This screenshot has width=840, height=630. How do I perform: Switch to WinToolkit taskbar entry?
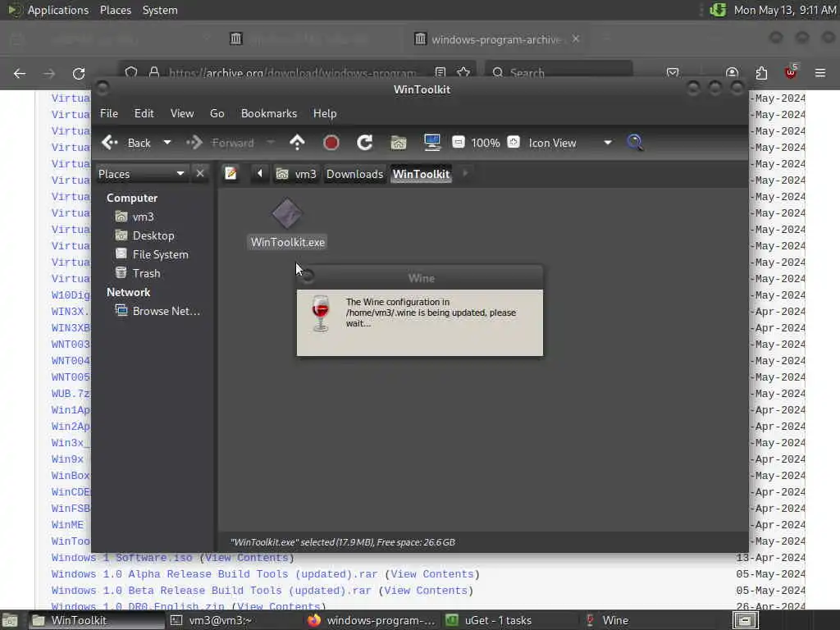click(95, 620)
